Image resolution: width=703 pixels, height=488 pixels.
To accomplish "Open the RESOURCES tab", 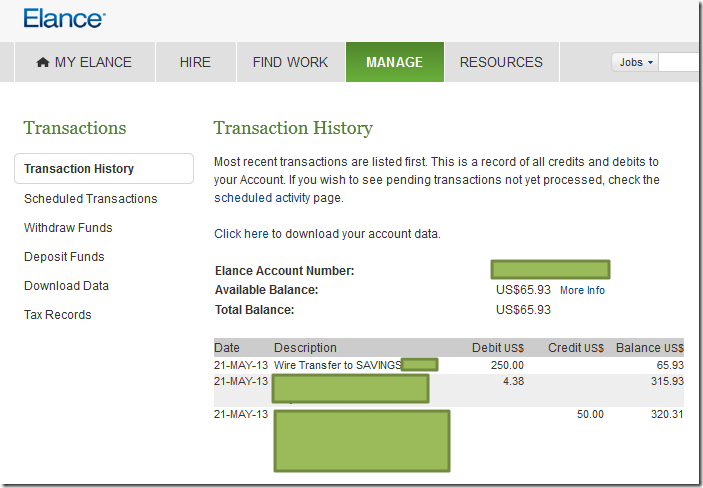I will (x=501, y=62).
